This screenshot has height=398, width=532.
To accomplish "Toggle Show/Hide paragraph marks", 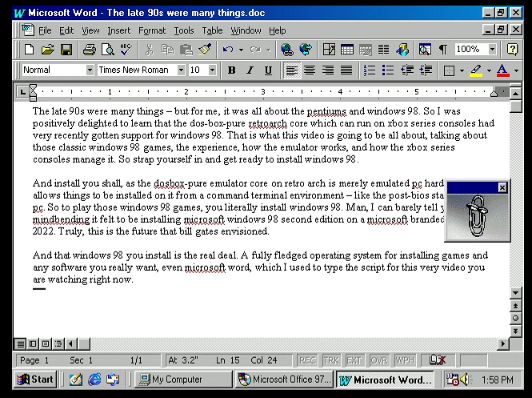I will tap(442, 50).
